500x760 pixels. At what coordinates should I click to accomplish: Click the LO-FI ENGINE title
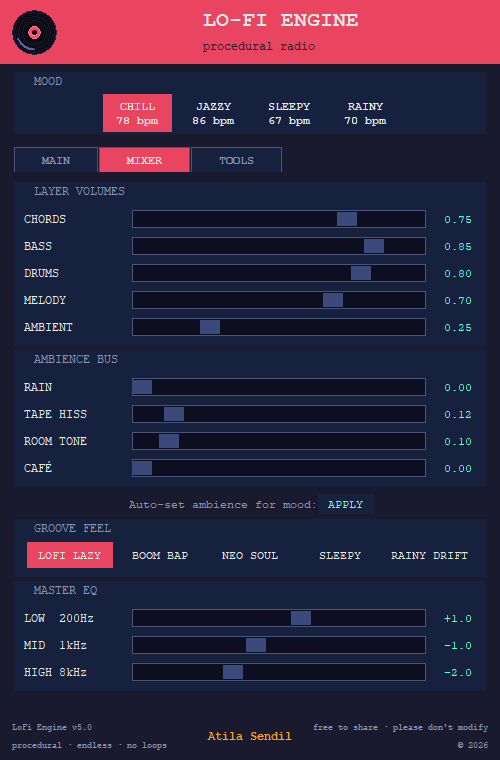tap(281, 21)
